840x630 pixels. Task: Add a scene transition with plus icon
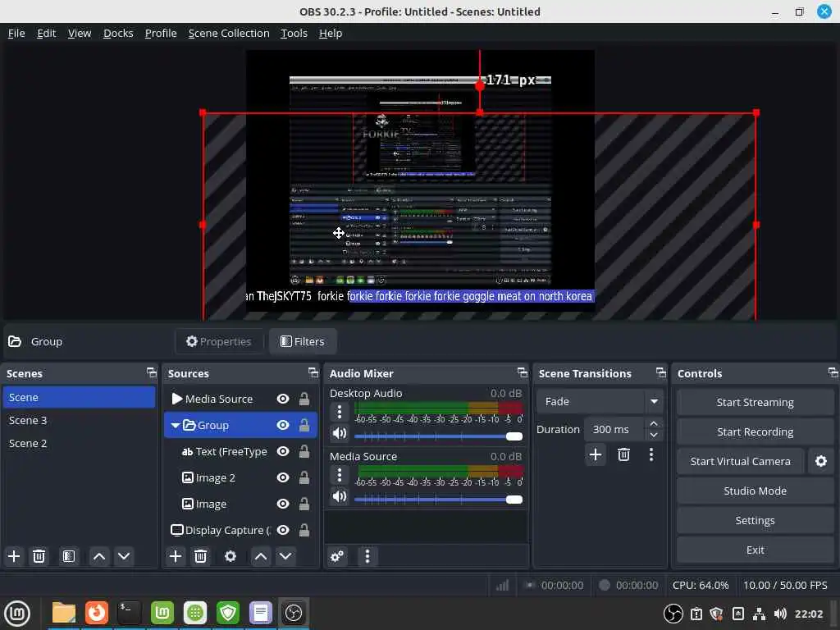596,454
